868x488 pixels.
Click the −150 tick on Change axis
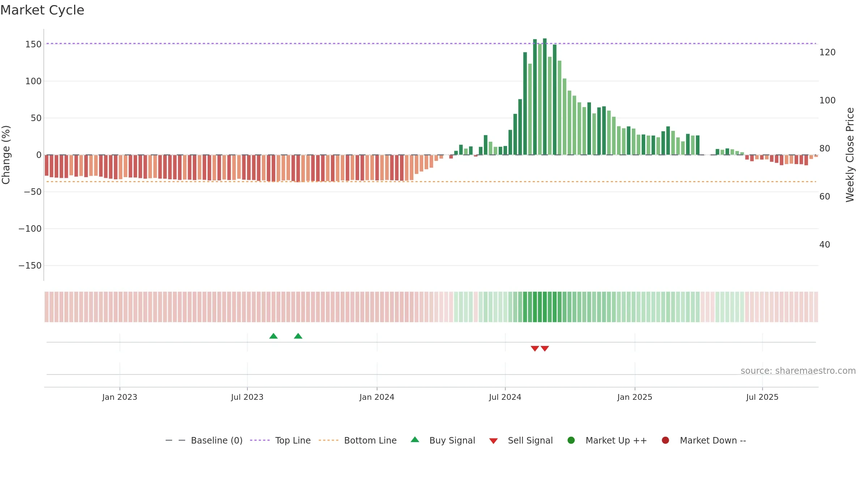point(30,266)
